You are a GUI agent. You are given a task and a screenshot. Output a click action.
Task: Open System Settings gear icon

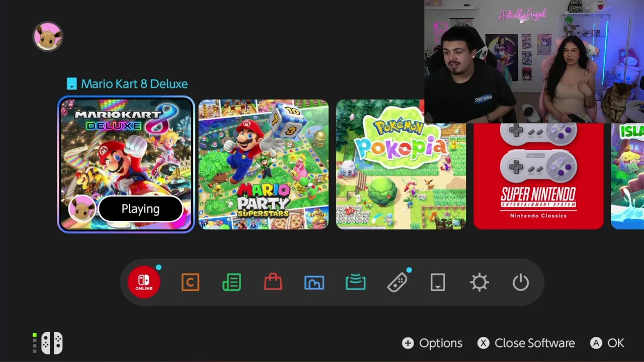tap(479, 282)
